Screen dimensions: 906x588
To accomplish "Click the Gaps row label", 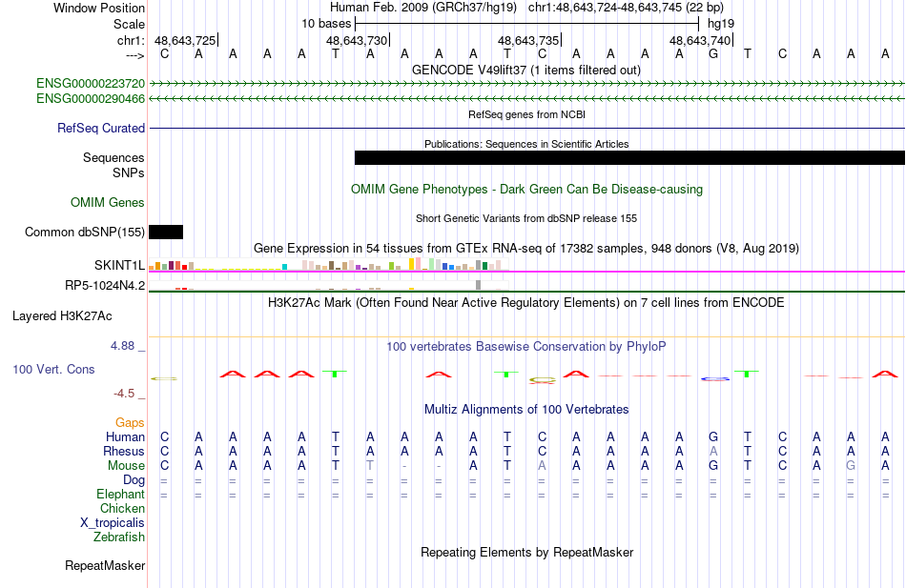I will pos(130,423).
